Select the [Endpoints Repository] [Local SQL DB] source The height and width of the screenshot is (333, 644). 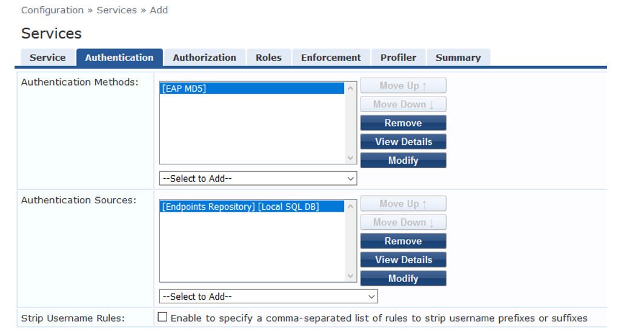point(252,206)
